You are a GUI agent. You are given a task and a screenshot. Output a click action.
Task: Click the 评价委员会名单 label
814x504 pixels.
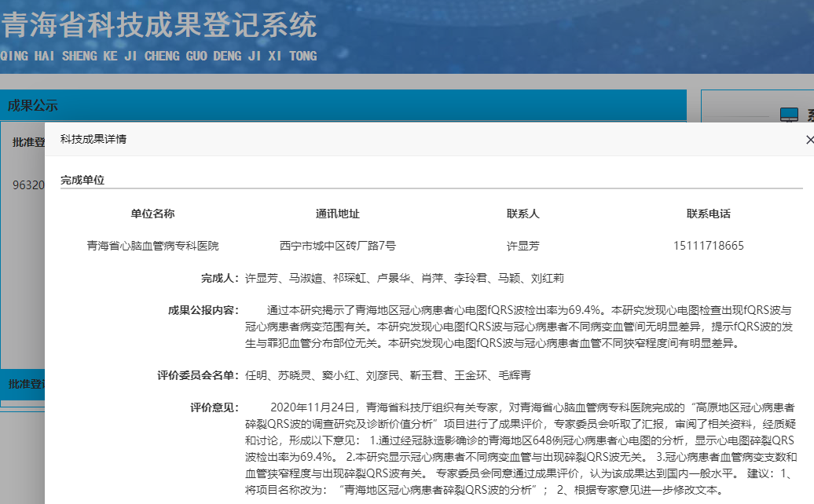click(198, 375)
